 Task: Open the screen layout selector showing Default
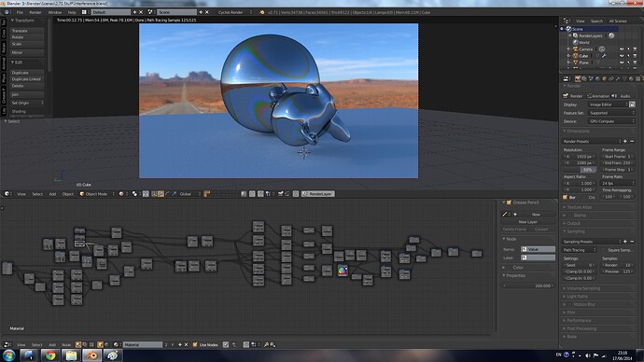[x=110, y=12]
